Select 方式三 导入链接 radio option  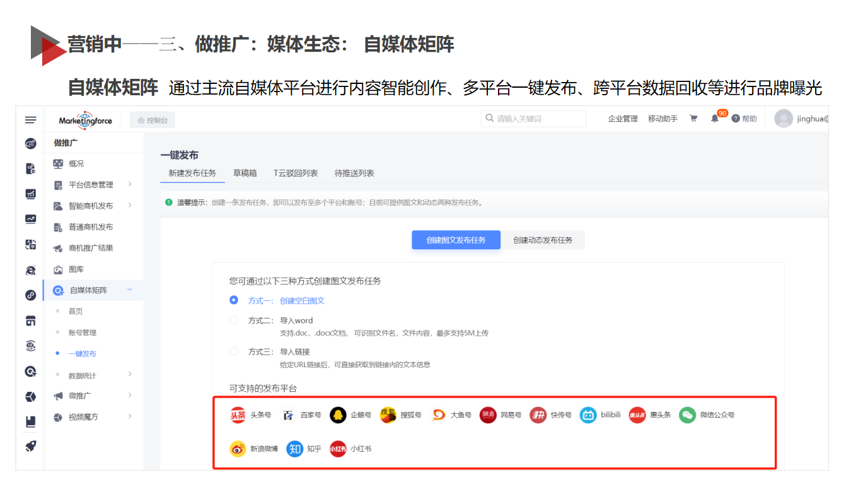tap(234, 351)
